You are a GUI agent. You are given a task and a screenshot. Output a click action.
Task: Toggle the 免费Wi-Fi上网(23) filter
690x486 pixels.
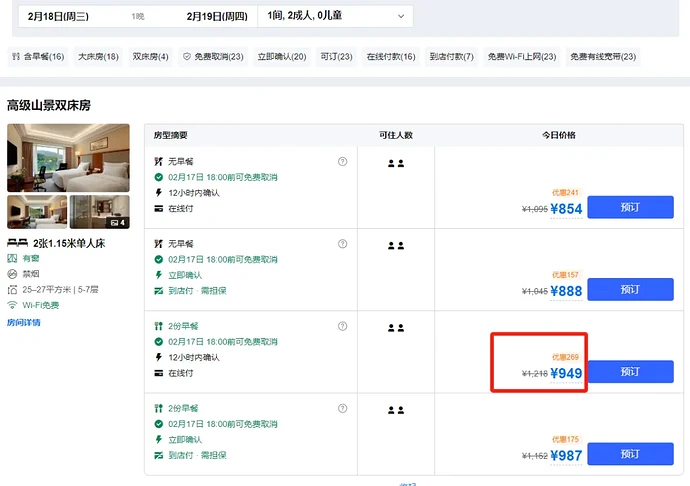pos(521,57)
